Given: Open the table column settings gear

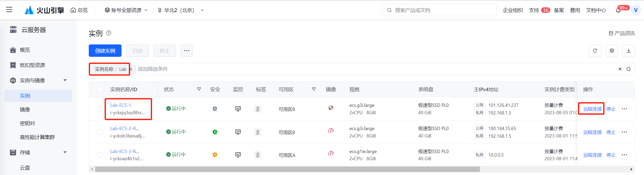Looking at the screenshot, I should pyautogui.click(x=612, y=51).
